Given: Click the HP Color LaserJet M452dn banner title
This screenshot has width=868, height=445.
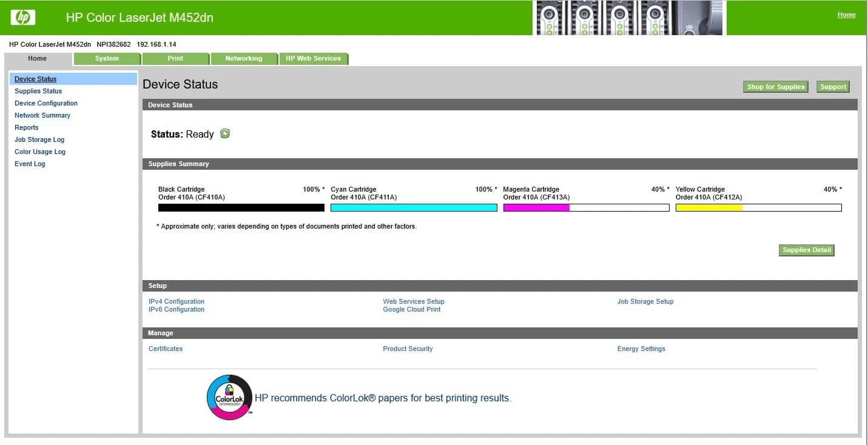Looking at the screenshot, I should coord(140,18).
